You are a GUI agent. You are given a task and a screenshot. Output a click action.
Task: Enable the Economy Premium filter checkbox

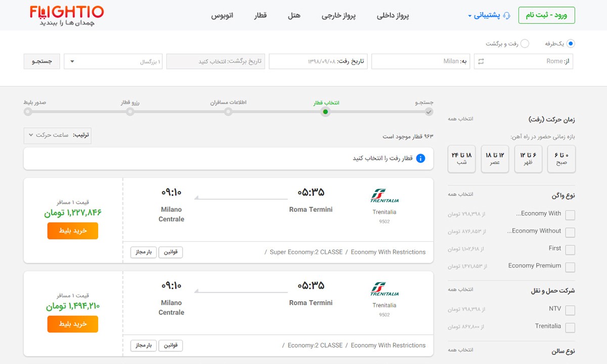click(x=570, y=267)
